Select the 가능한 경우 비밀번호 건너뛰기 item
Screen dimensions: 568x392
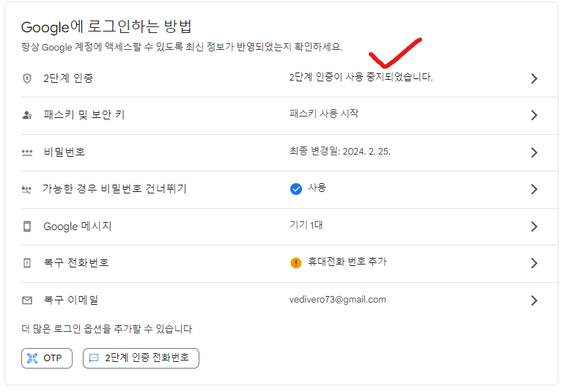click(114, 189)
